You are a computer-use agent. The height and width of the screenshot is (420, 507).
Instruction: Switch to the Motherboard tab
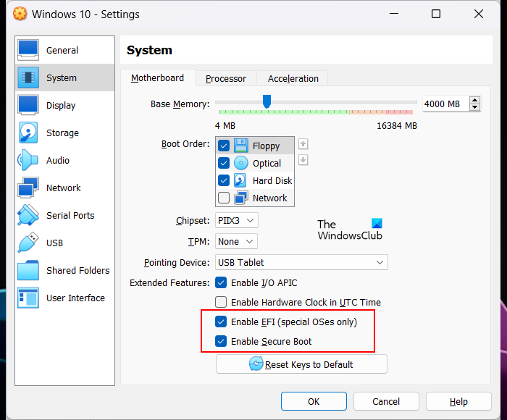click(x=157, y=78)
